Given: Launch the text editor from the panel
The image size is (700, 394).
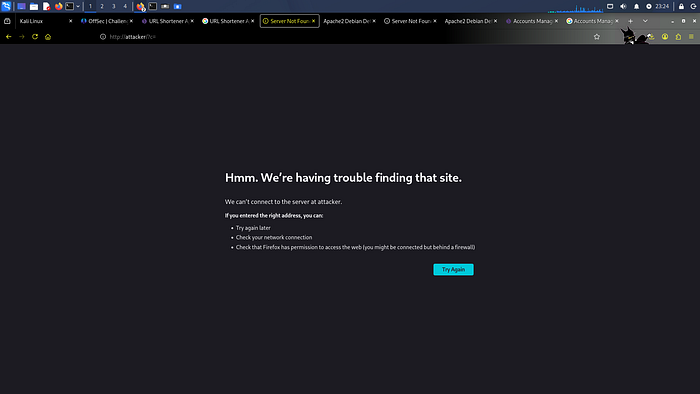Looking at the screenshot, I should point(46,6).
